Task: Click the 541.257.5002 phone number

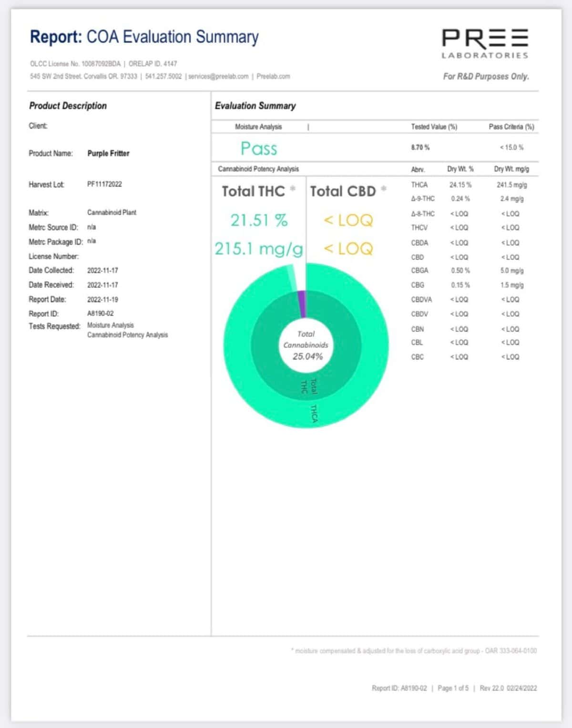Action: point(163,76)
